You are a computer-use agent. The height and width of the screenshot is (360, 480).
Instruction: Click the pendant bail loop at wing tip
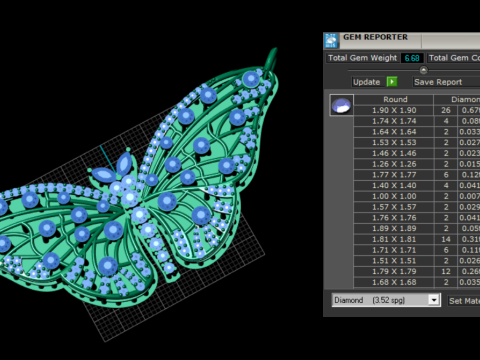(x=272, y=58)
